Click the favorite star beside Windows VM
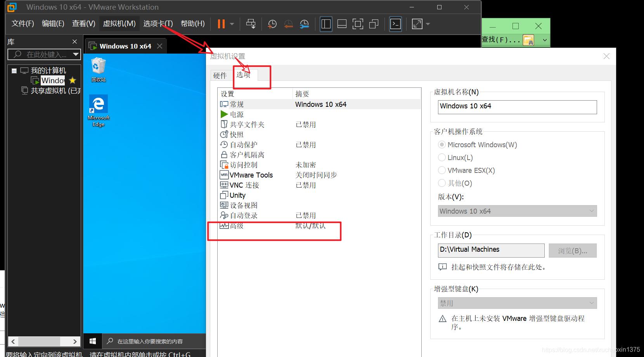The height and width of the screenshot is (357, 644). click(x=73, y=80)
